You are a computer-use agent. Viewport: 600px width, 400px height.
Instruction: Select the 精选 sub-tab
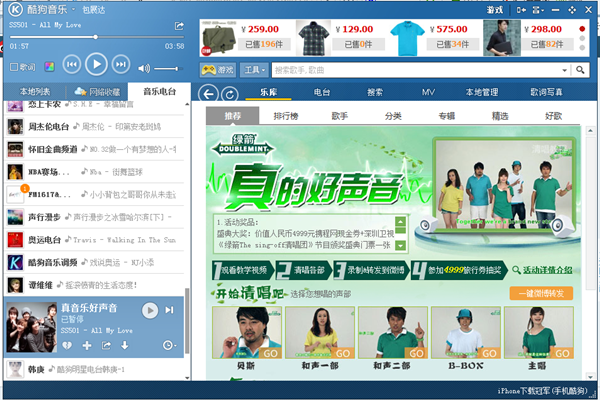tap(500, 116)
